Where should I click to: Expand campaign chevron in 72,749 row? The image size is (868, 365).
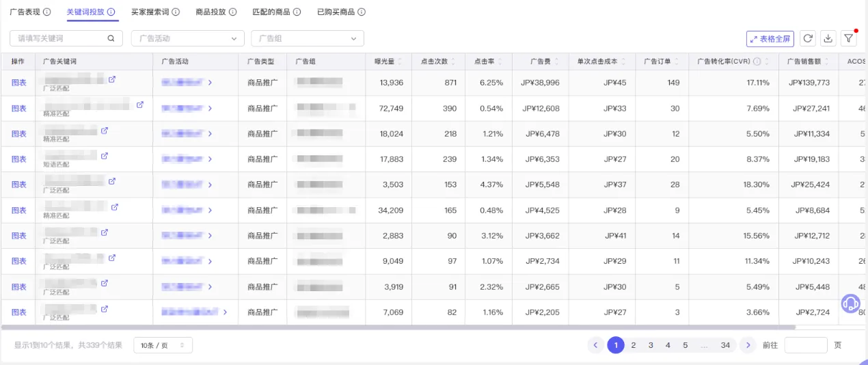[x=210, y=108]
